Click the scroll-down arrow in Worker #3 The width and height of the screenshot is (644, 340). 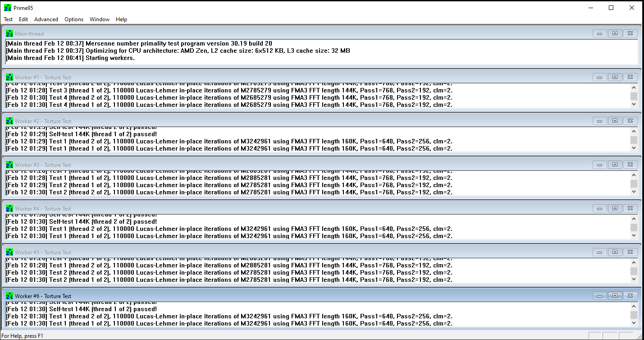[634, 192]
